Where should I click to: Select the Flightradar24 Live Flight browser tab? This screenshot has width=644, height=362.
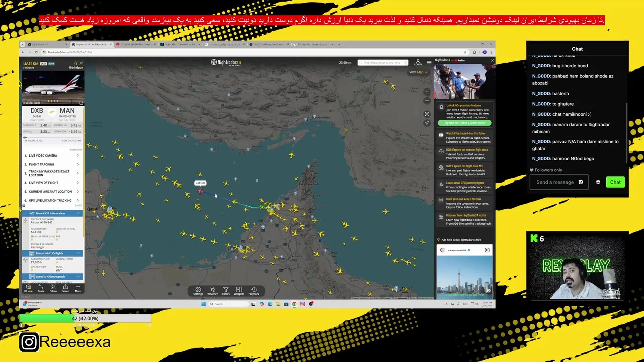pos(91,44)
